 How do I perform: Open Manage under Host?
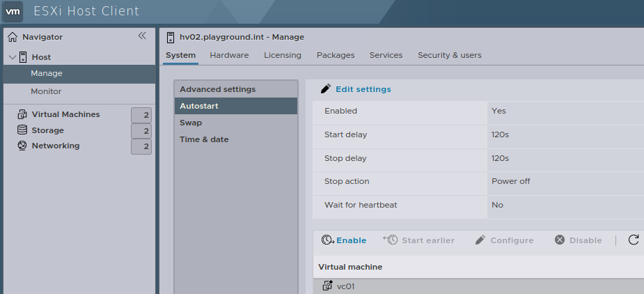(79, 74)
